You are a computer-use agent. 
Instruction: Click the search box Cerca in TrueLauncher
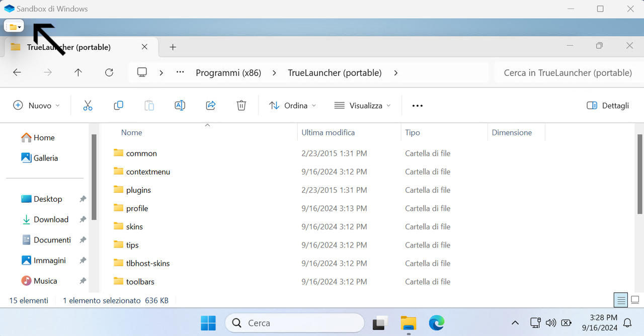tap(568, 73)
